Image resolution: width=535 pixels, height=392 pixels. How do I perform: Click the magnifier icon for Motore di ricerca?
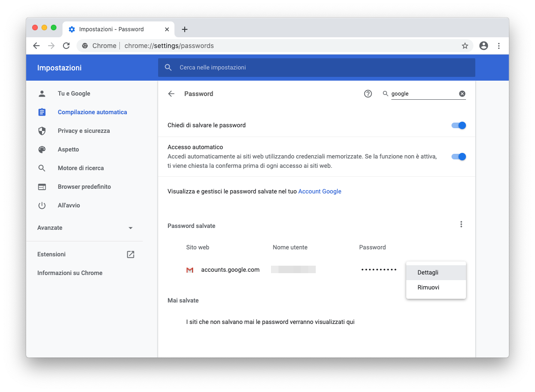pos(42,168)
